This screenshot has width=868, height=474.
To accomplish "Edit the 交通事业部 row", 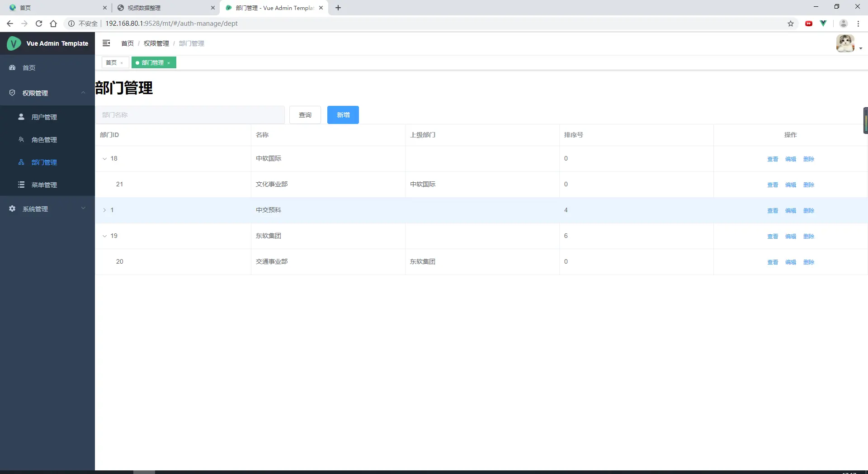I will click(791, 262).
